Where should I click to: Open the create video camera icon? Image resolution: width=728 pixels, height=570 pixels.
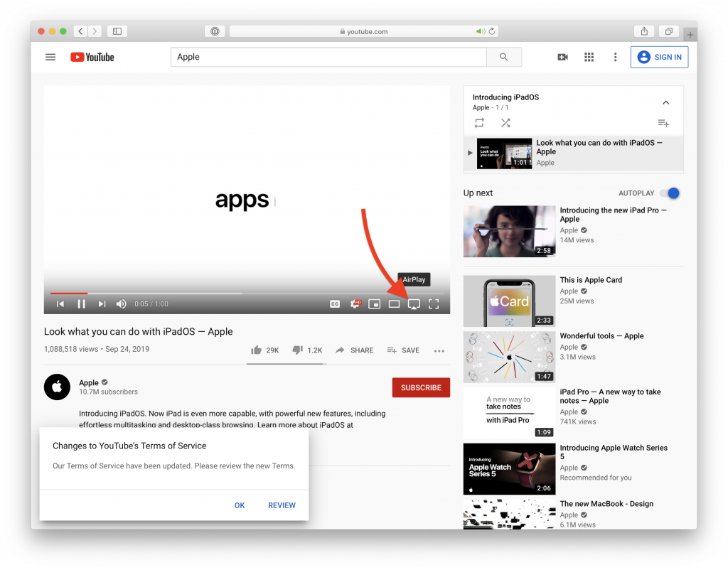point(563,57)
